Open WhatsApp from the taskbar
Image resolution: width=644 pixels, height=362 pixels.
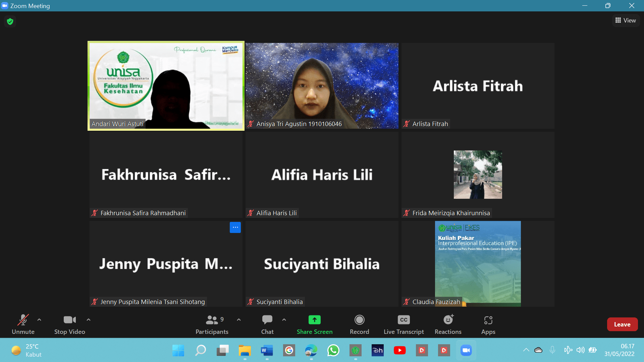click(333, 351)
